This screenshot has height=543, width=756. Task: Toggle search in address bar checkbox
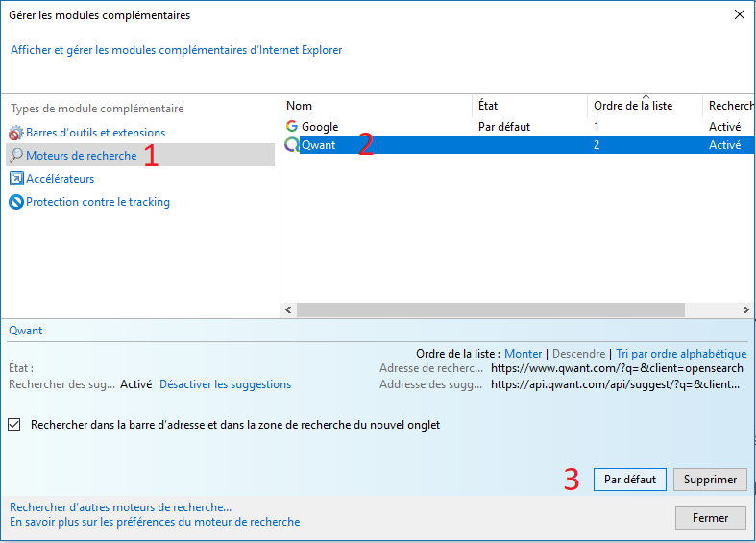tap(14, 424)
